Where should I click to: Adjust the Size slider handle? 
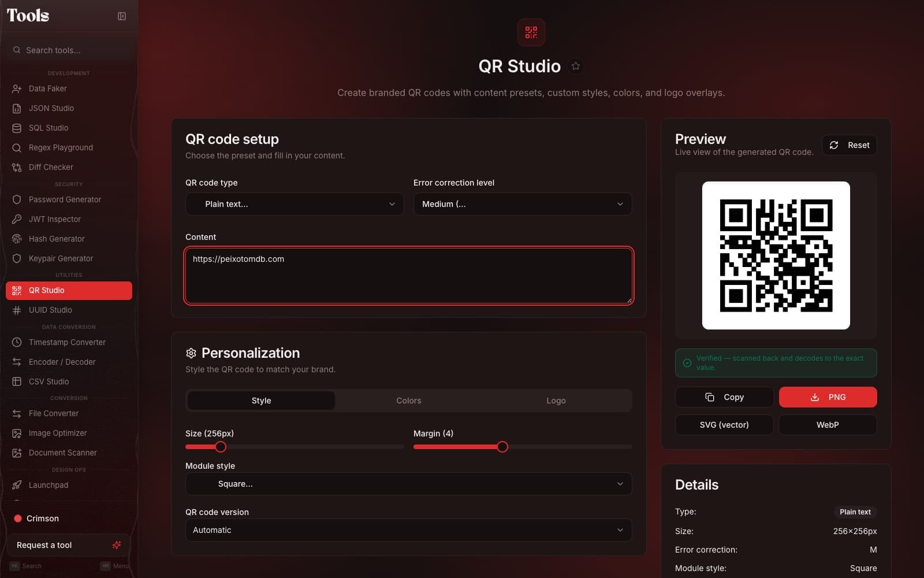(221, 447)
